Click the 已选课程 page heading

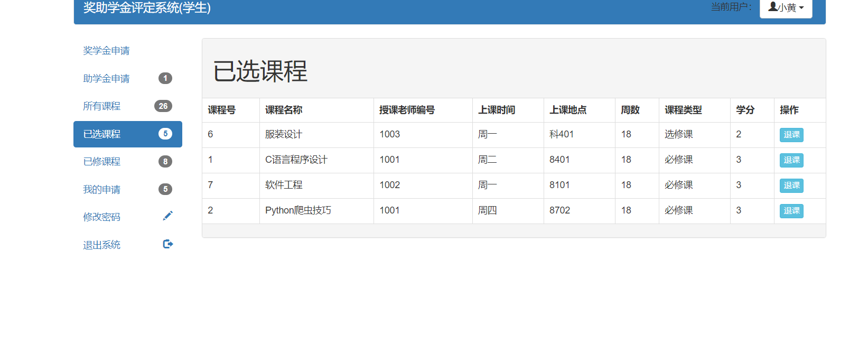point(260,71)
